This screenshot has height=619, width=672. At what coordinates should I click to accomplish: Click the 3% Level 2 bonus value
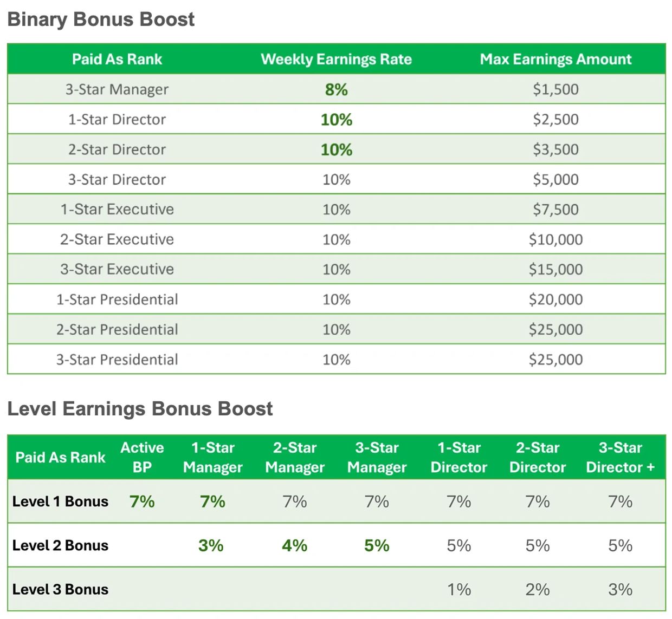[211, 545]
